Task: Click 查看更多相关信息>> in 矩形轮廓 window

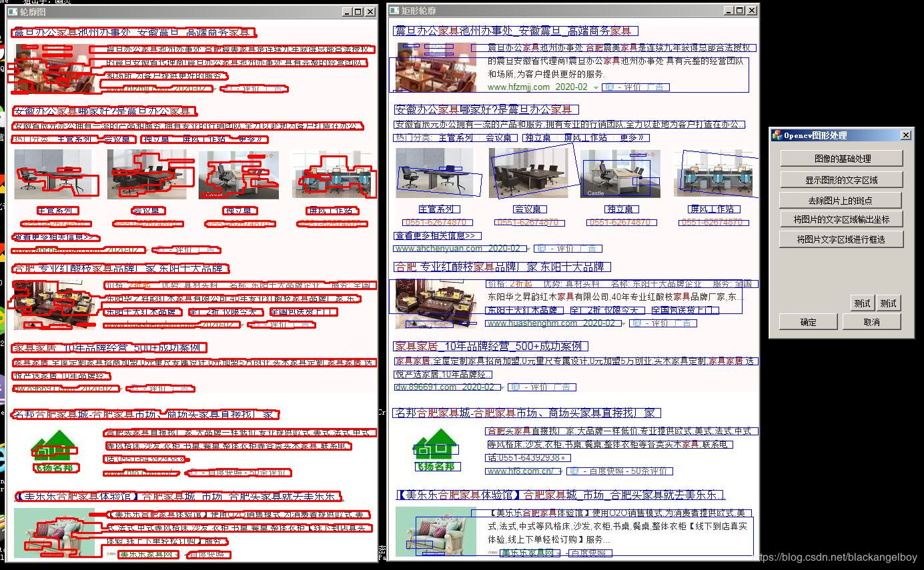Action: [x=437, y=236]
